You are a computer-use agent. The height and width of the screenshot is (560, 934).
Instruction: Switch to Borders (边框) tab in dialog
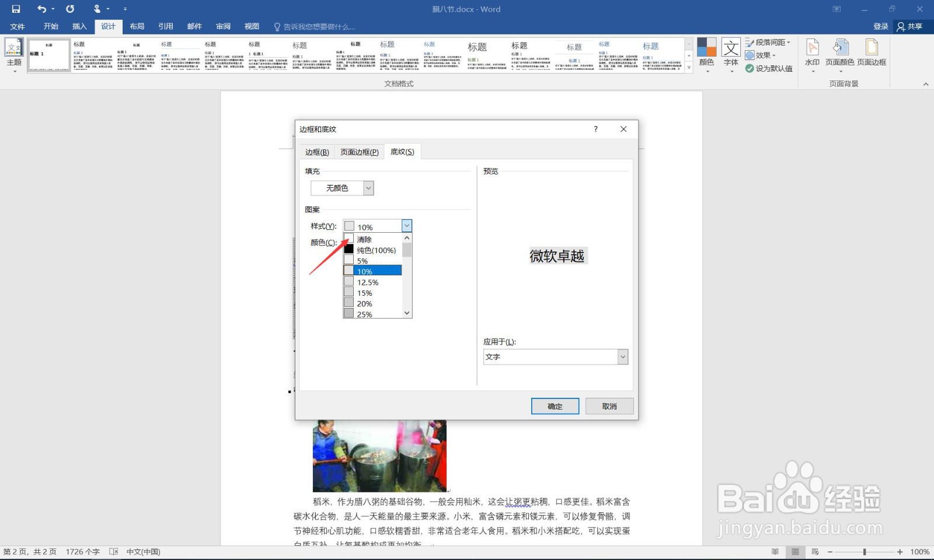[317, 152]
